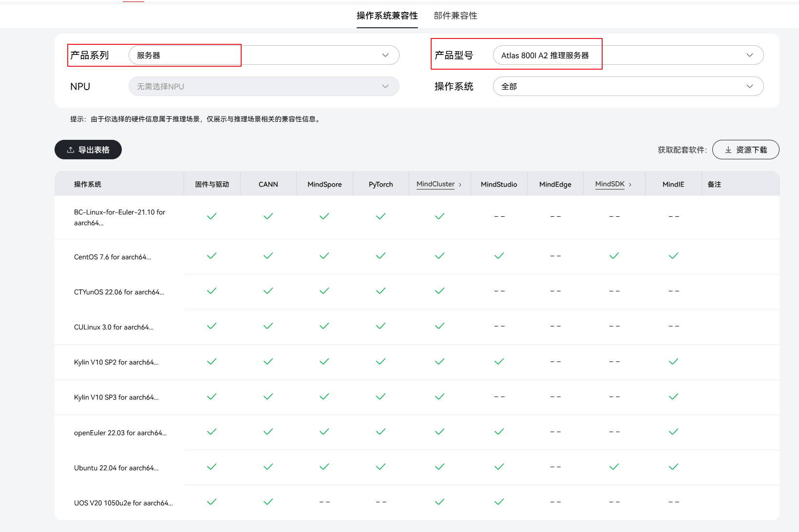The height and width of the screenshot is (532, 799).
Task: Click the openEuler 22.03 for aarch64 row name
Action: 120,433
